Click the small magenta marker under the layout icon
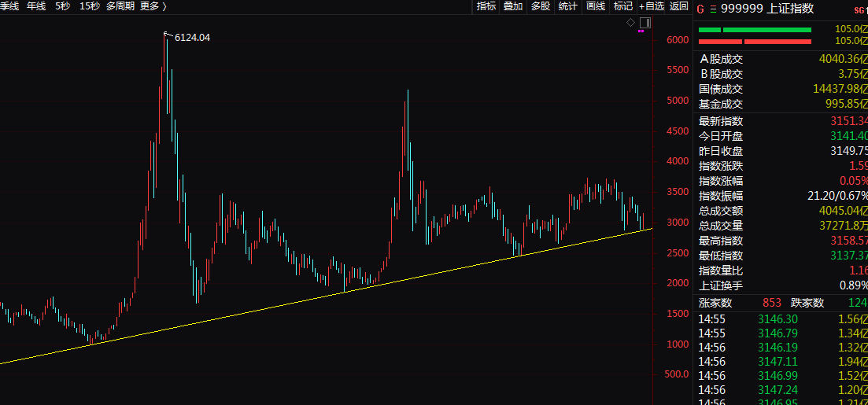 (x=643, y=32)
